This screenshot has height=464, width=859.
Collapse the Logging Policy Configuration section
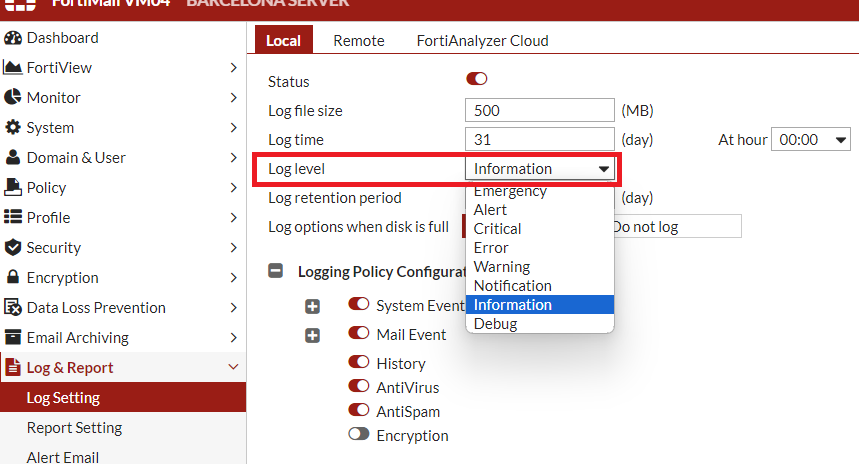click(x=274, y=271)
